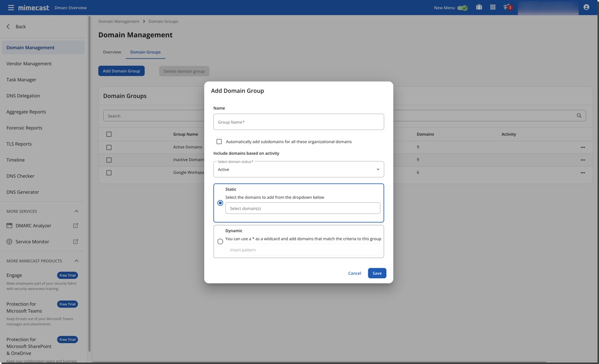Image resolution: width=599 pixels, height=364 pixels.
Task: Click the Activity column header
Action: coord(509,134)
